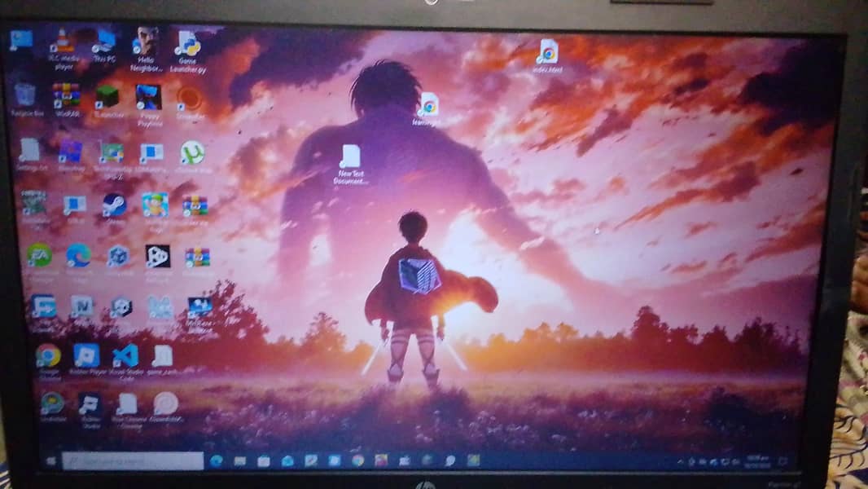Screen dimensions: 868x489
Task: Launch the Microsoft Edge desktop shortcut
Action: (x=79, y=260)
